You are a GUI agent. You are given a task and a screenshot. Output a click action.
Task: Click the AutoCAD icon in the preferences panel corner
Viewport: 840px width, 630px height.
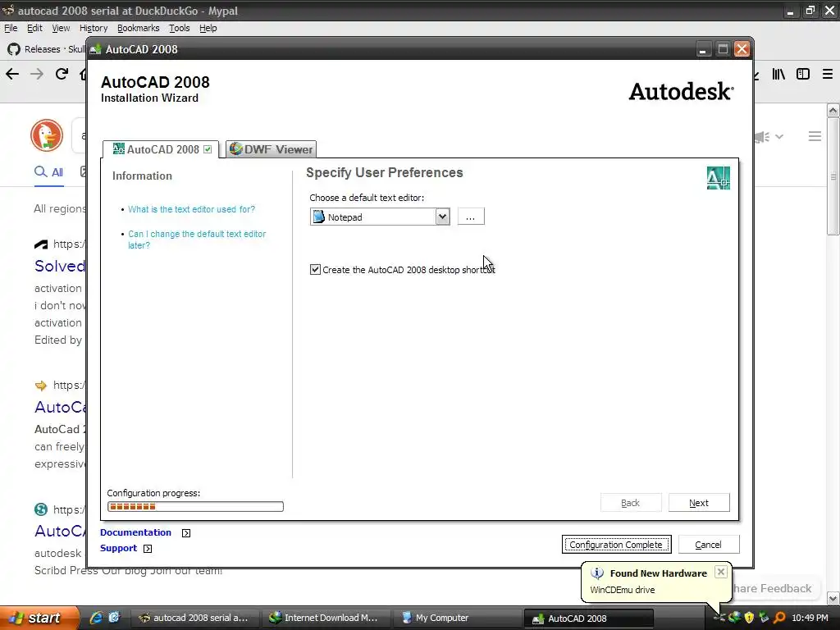pyautogui.click(x=718, y=178)
